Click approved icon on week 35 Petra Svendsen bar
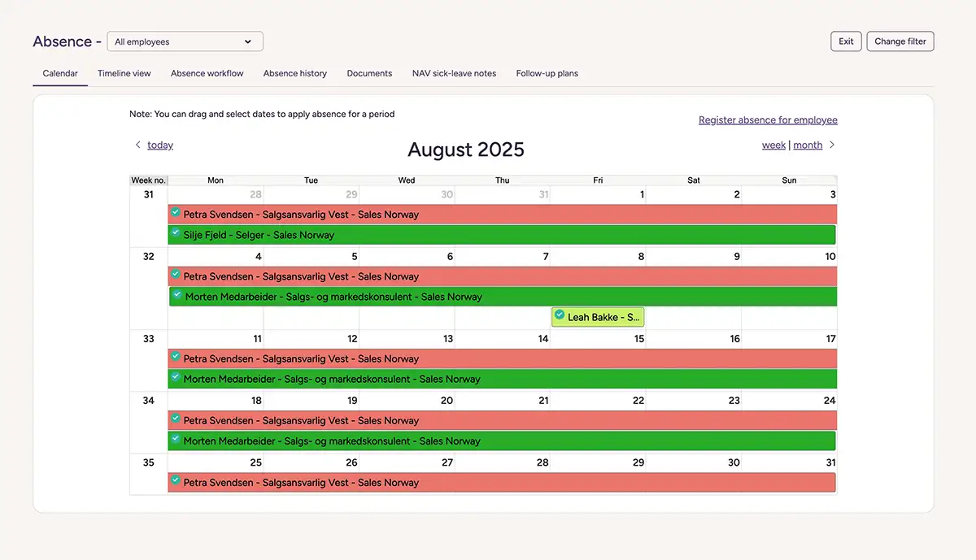Screen dimensions: 976x560 pyautogui.click(x=175, y=480)
